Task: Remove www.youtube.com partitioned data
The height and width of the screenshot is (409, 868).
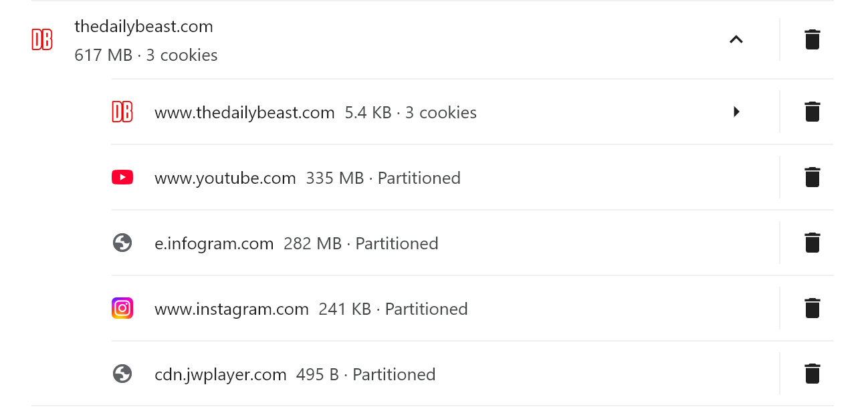Action: click(812, 177)
